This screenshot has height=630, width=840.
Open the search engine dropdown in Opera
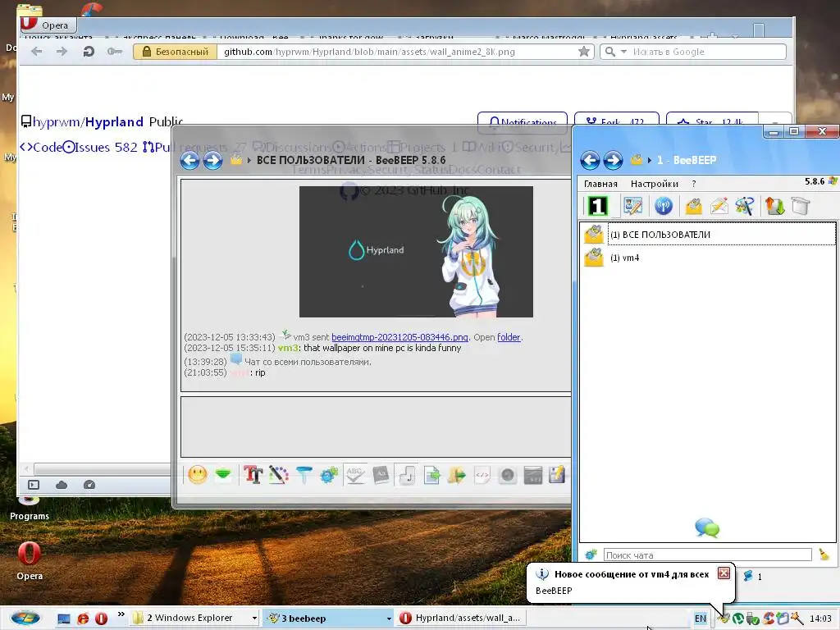(x=623, y=52)
